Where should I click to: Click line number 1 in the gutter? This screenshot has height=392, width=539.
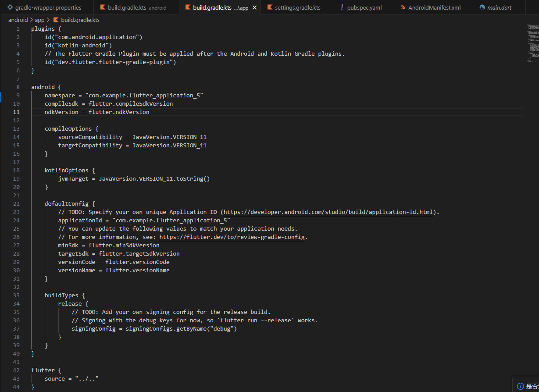(18, 29)
